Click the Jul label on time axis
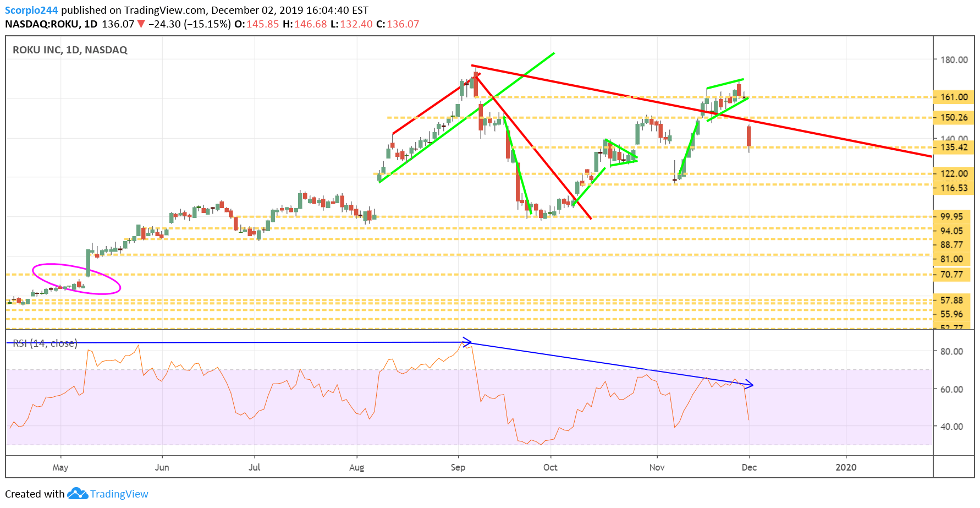Screen dimensions: 980x508 pyautogui.click(x=254, y=467)
